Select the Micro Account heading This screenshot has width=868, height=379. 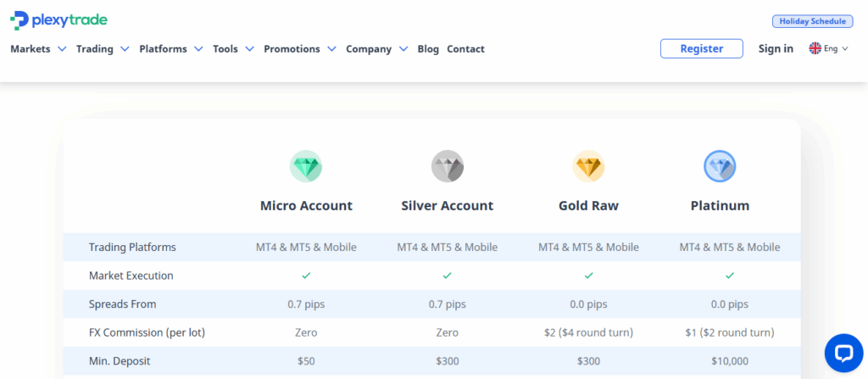coord(306,205)
